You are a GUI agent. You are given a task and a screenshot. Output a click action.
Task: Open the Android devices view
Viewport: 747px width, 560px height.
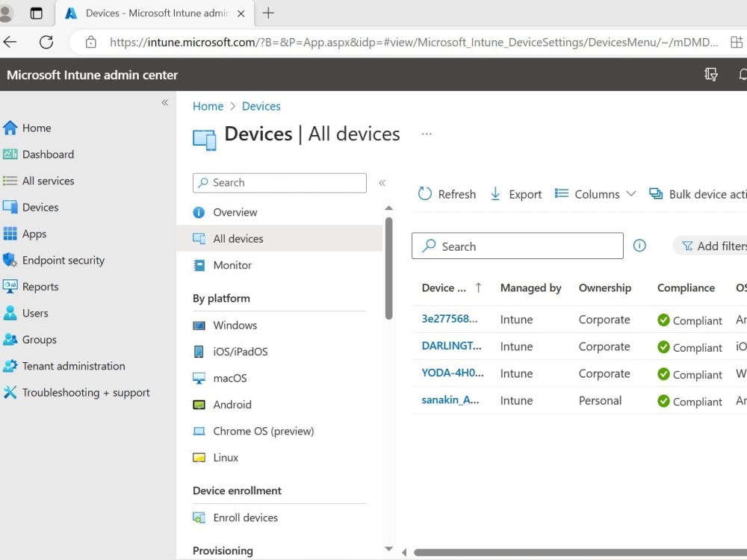point(234,404)
